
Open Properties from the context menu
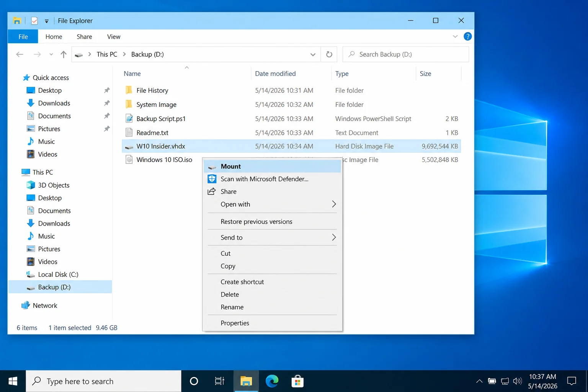[x=272, y=323]
